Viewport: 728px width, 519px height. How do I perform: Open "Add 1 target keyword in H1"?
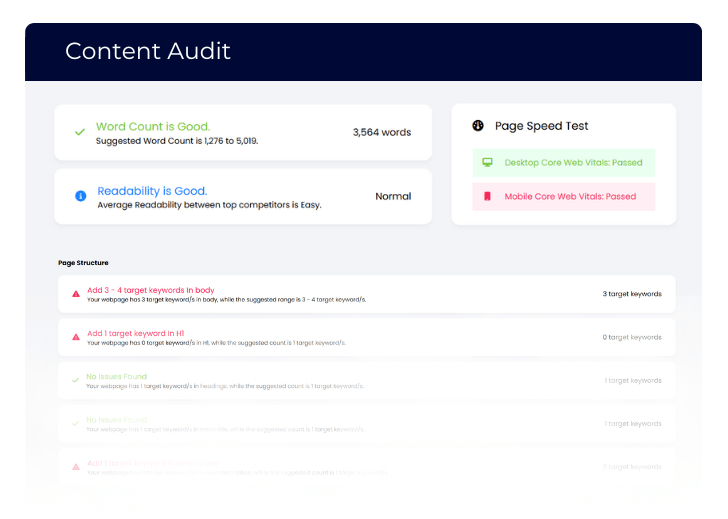point(136,333)
